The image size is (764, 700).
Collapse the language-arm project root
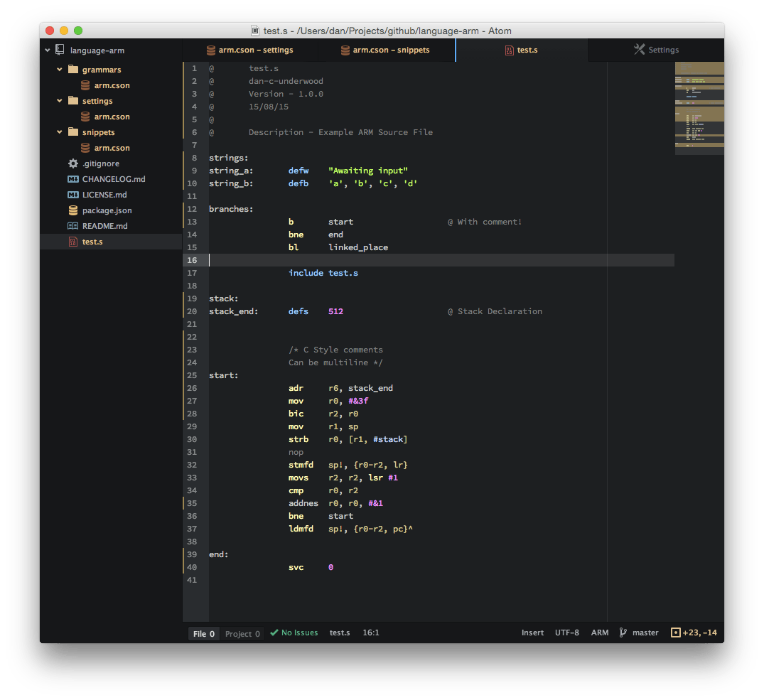pyautogui.click(x=47, y=50)
